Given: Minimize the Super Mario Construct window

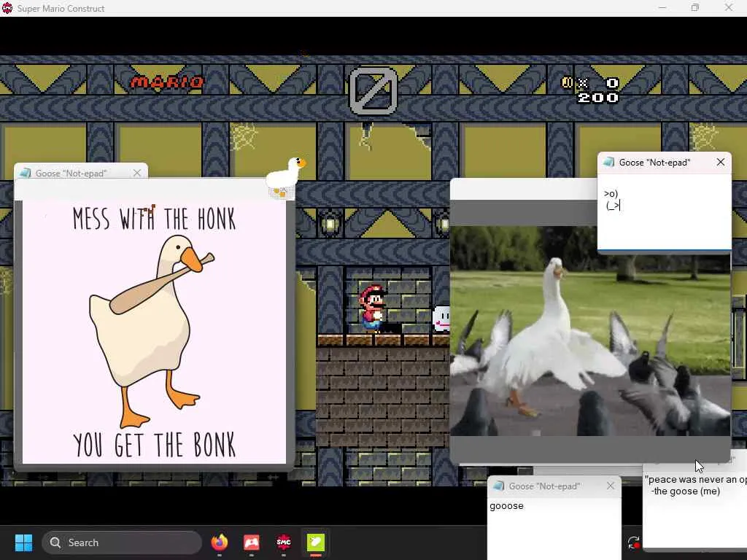Looking at the screenshot, I should pos(662,7).
